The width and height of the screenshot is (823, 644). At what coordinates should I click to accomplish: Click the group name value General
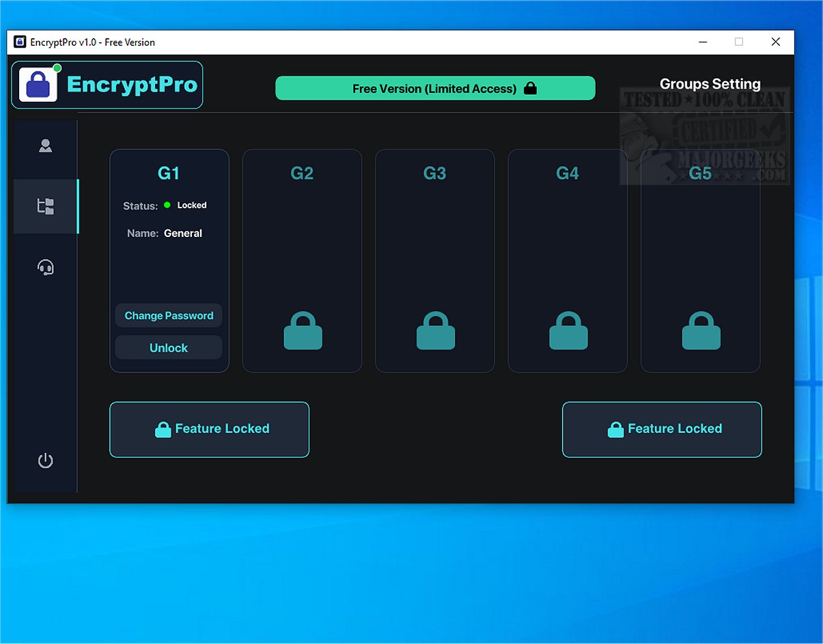183,234
